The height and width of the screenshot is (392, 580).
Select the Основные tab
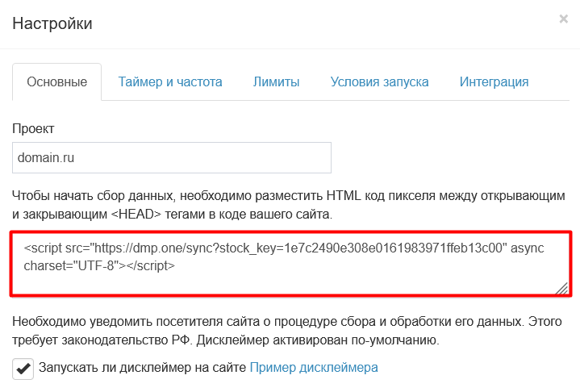tap(57, 81)
